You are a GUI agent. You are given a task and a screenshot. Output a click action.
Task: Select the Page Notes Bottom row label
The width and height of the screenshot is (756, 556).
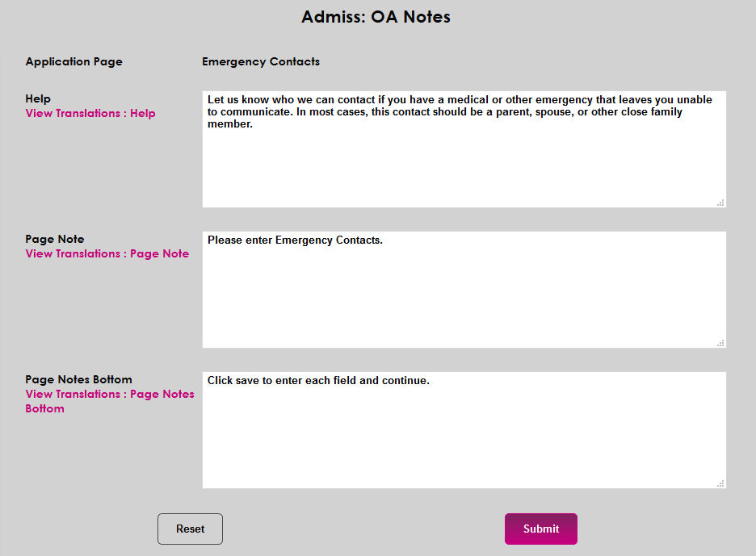78,379
